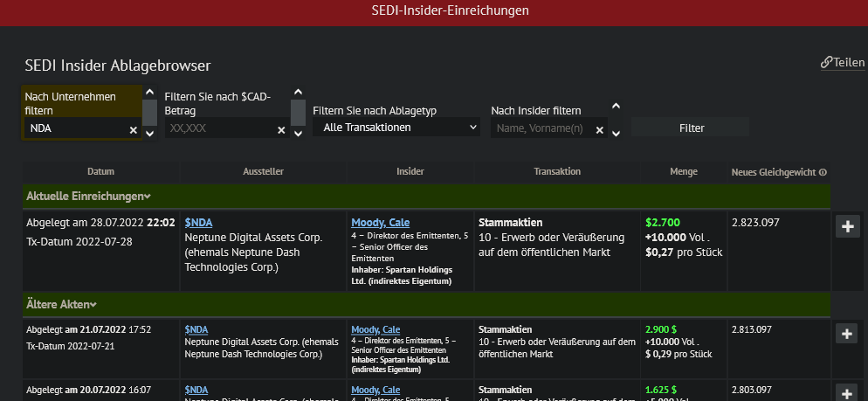Viewport: 868px width, 401px height.
Task: Expand the 20.07.2022 filing with the plus icon
Action: (847, 392)
